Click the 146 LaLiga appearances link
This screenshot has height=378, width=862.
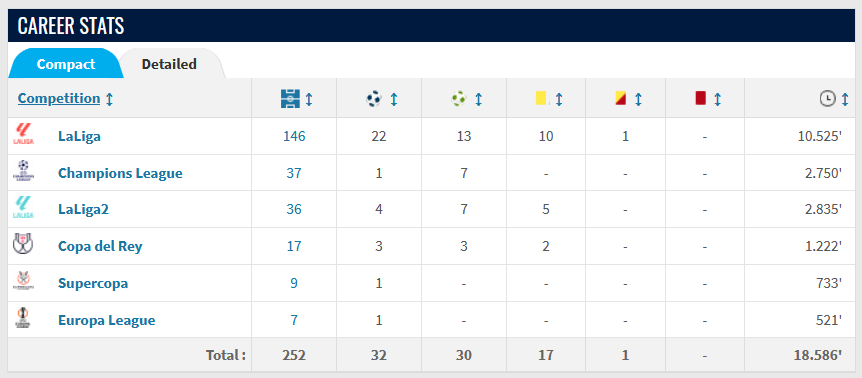point(294,136)
